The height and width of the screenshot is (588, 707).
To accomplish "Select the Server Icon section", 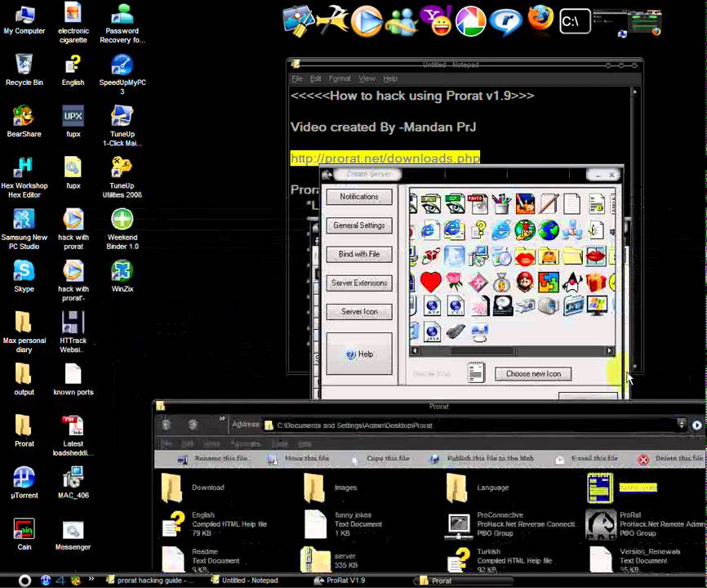I will 359,312.
